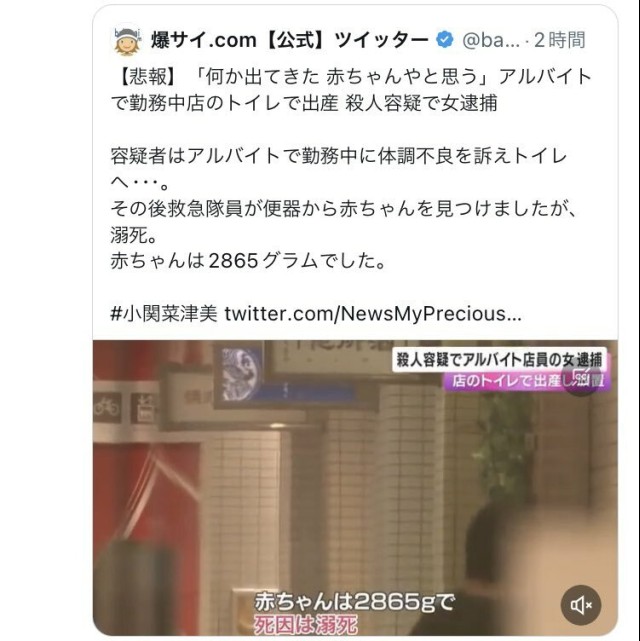The width and height of the screenshot is (640, 641).
Task: Open the 爆サイ.com【公式】ツイッター account name
Action: click(289, 40)
